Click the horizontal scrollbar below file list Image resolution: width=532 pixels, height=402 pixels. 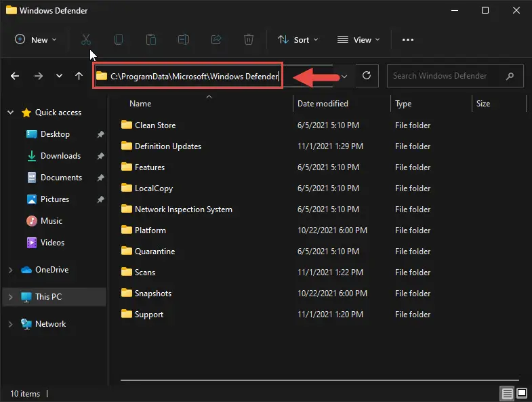[320, 380]
